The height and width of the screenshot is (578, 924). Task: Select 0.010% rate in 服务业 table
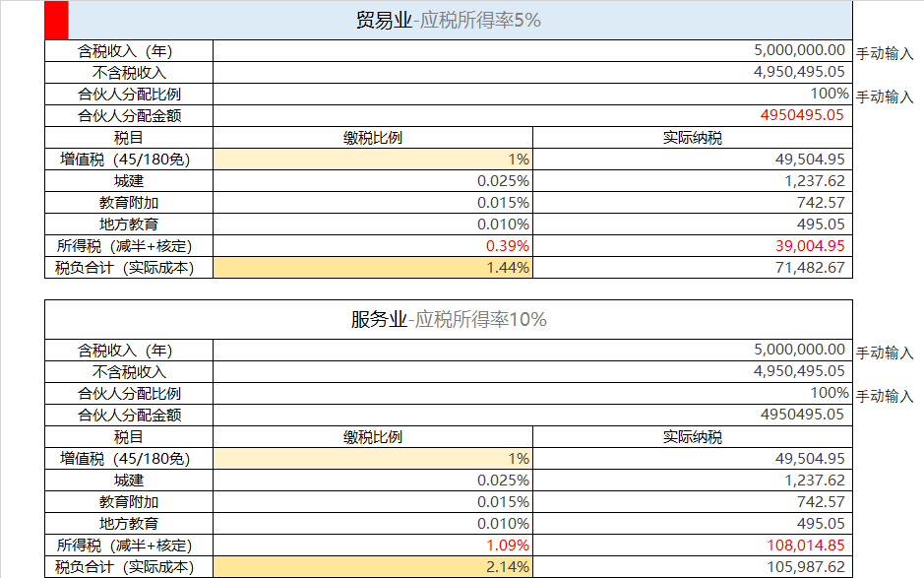coord(373,523)
